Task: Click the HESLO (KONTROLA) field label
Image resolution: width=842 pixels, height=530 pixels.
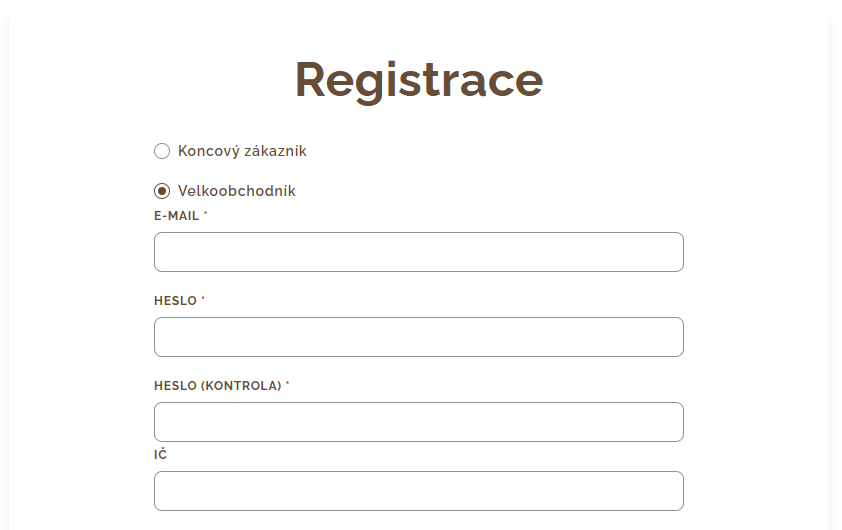Action: click(217, 386)
